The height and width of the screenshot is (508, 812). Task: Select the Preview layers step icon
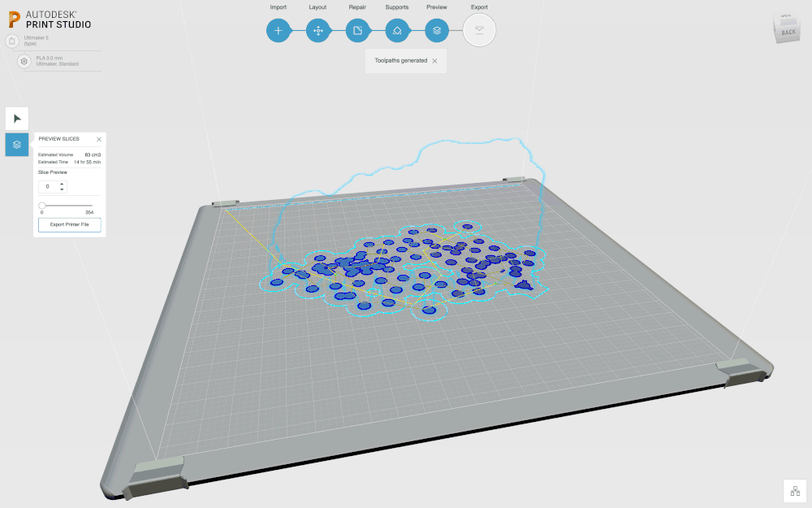click(x=437, y=30)
